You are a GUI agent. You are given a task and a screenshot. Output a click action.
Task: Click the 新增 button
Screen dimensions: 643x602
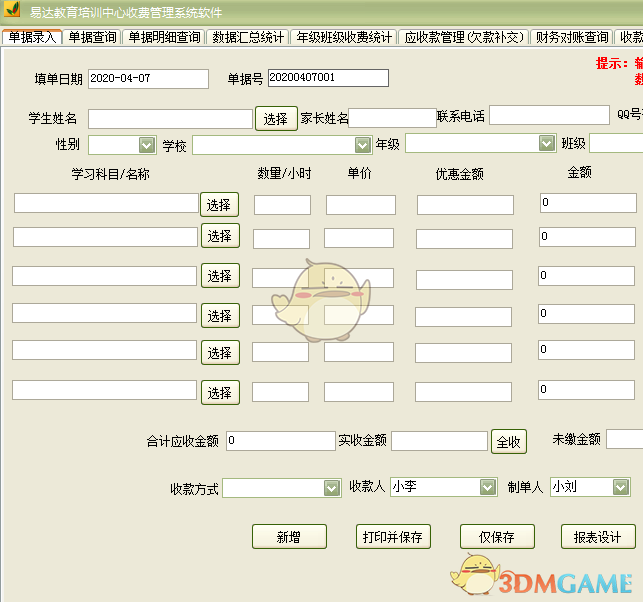(289, 536)
